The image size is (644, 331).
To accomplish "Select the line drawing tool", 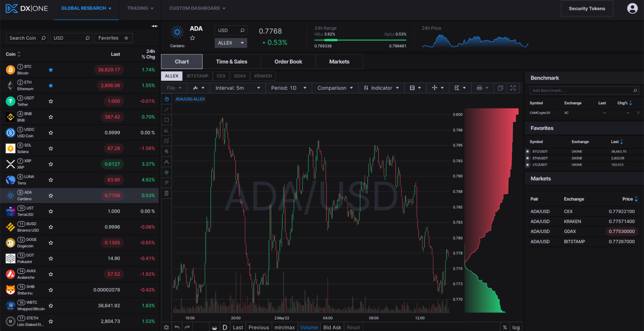I will (167, 110).
